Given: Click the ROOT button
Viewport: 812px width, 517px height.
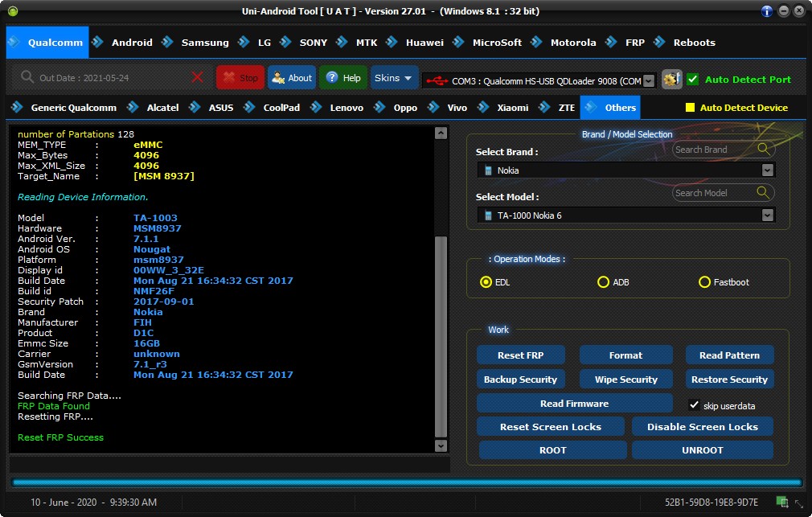Looking at the screenshot, I should click(x=552, y=450).
